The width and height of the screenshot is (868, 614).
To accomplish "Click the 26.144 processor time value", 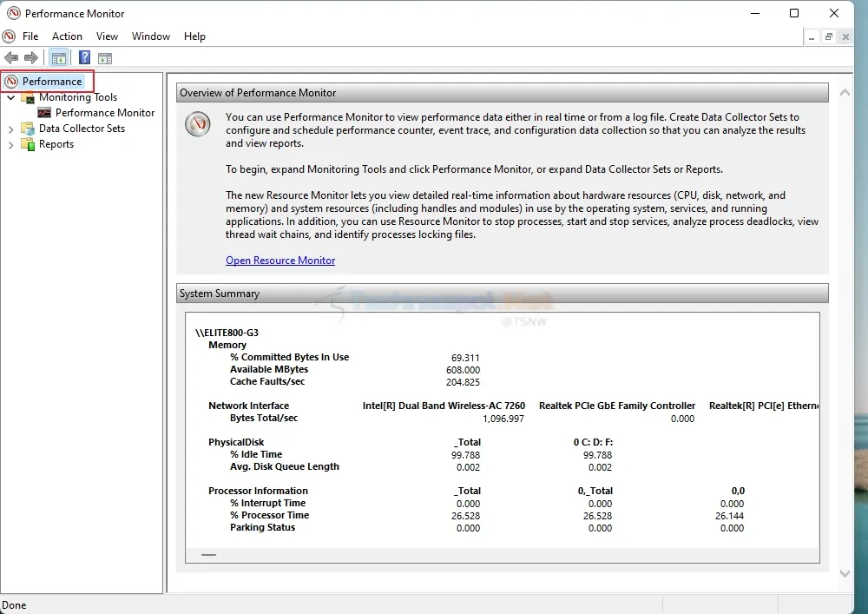I will click(730, 516).
